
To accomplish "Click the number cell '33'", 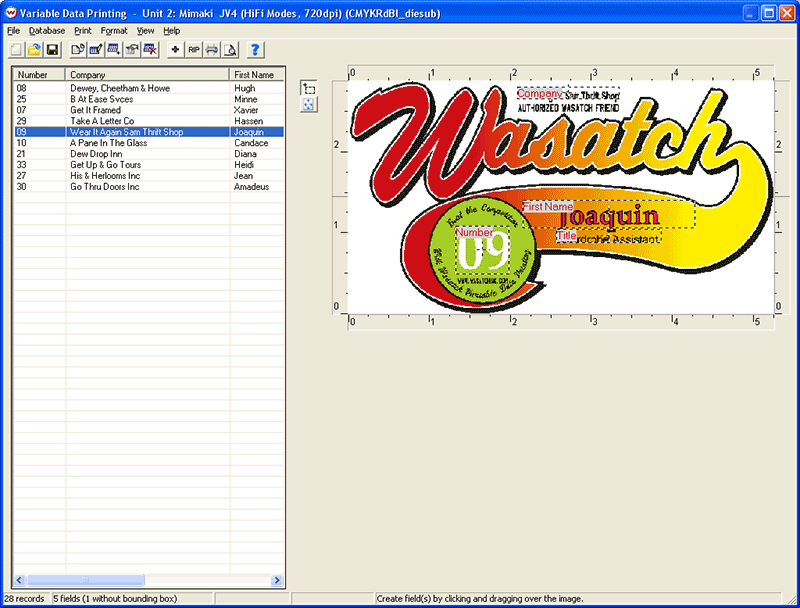I will click(x=21, y=165).
